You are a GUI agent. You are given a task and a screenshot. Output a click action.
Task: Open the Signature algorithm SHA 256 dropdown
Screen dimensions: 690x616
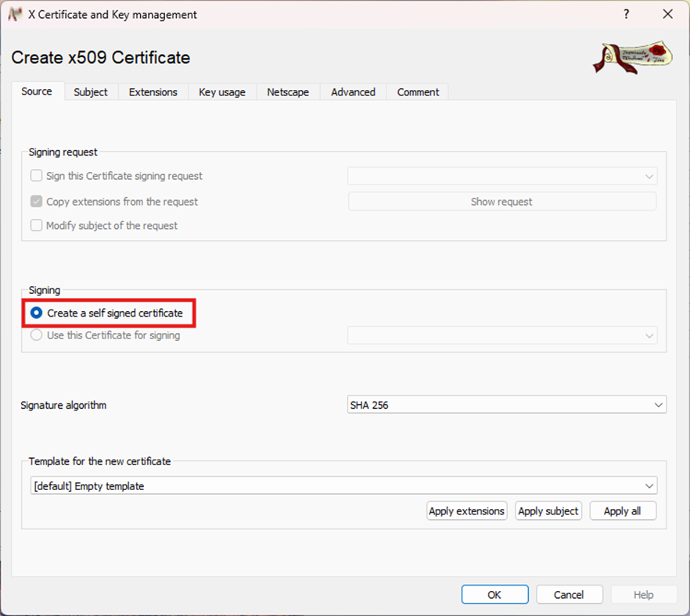click(x=506, y=405)
